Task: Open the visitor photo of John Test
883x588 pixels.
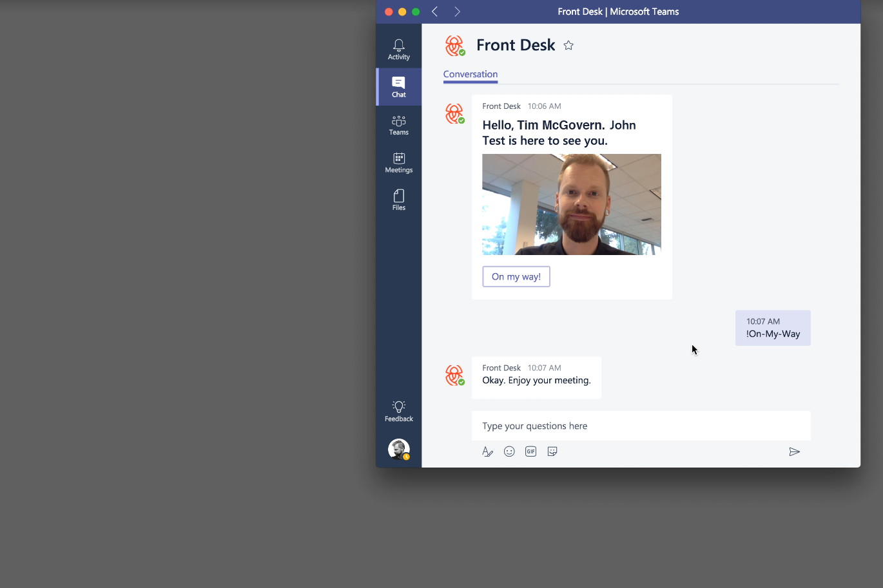Action: pos(572,204)
